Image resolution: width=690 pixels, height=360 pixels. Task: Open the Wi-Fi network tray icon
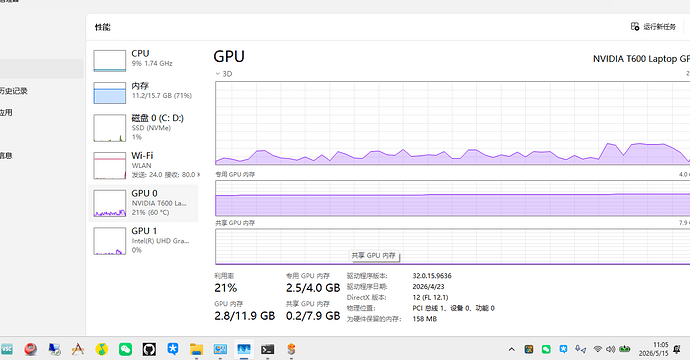(597, 349)
